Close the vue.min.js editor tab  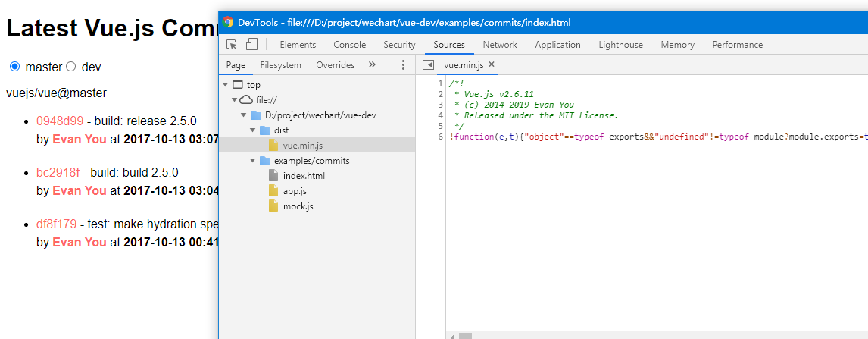click(491, 64)
